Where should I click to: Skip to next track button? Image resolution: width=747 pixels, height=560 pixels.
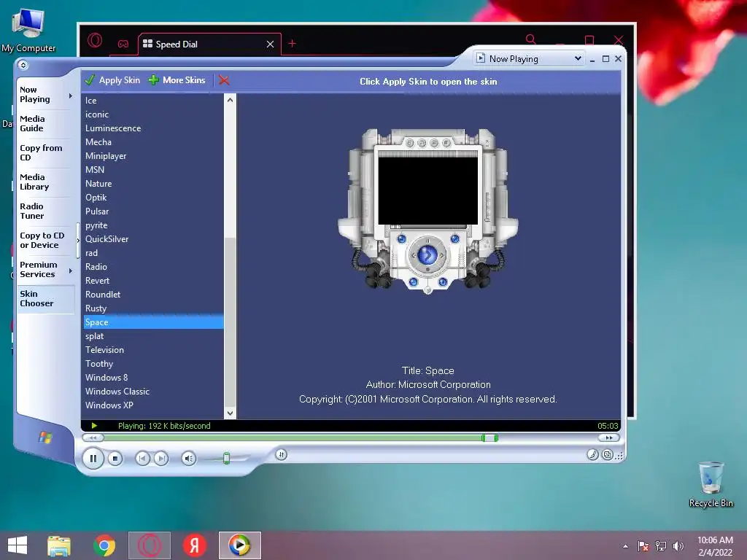tap(161, 459)
